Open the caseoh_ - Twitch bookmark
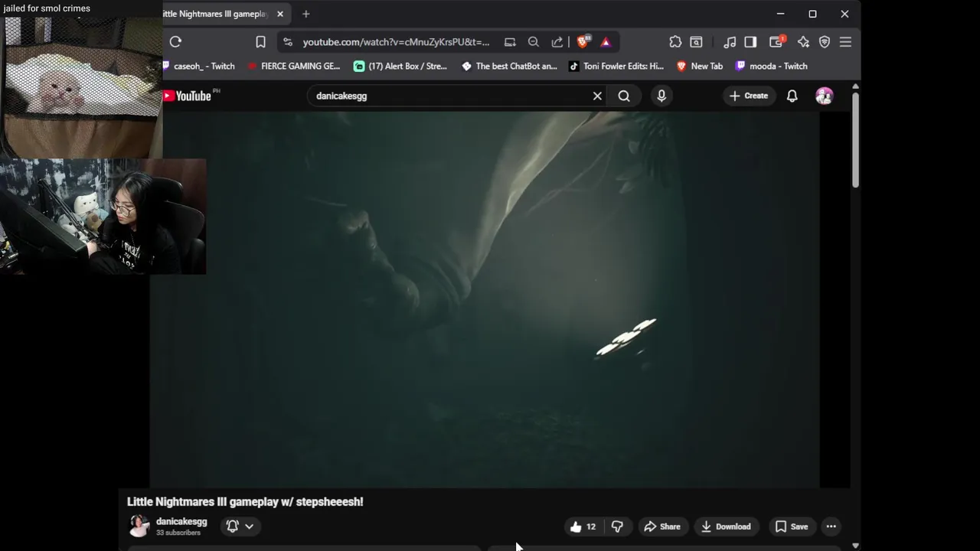 coord(199,66)
